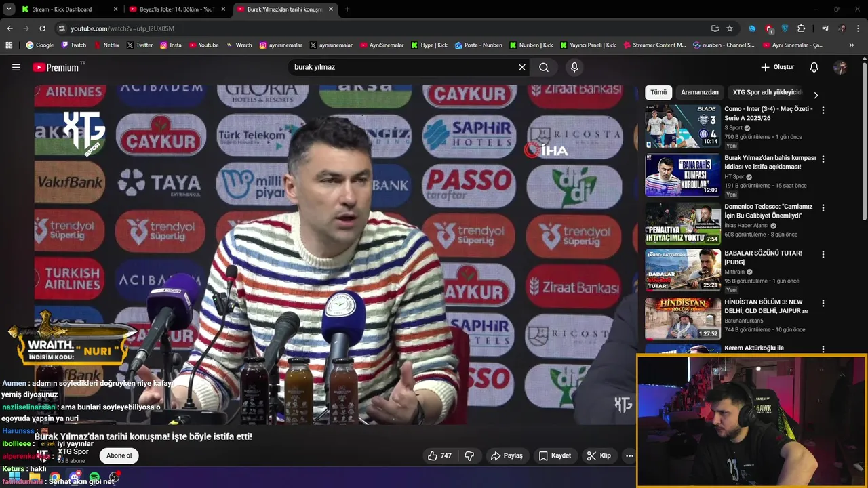Open Spotify from the taskbar
Viewport: 868px width, 488px height.
point(94,477)
